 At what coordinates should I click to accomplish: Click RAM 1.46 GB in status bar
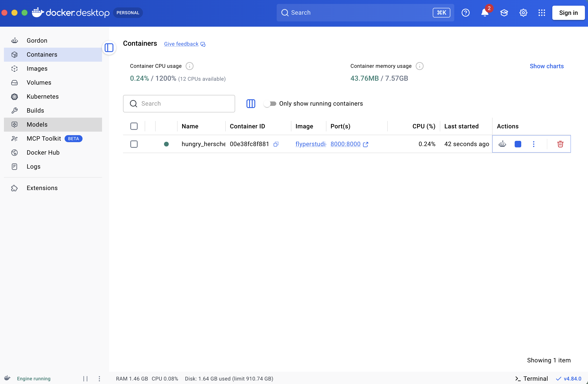132,379
